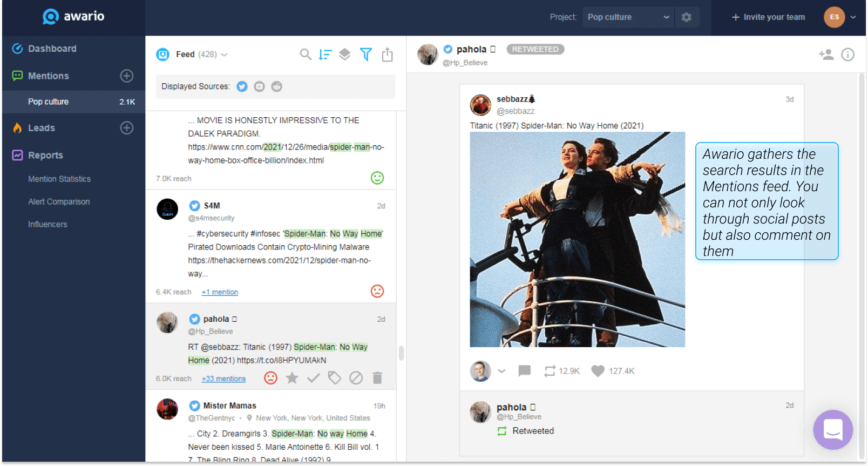Open thehackernews Spider-Man link
868x466 pixels.
[279, 267]
